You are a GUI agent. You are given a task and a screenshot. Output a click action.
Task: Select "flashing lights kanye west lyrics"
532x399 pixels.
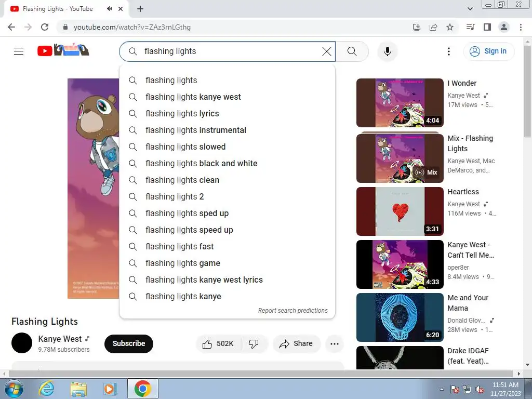[228, 280]
